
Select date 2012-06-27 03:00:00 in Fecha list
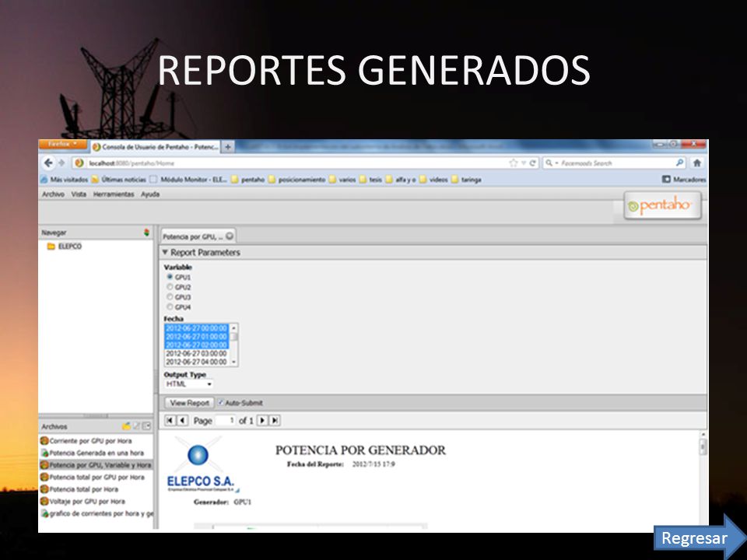pyautogui.click(x=196, y=353)
